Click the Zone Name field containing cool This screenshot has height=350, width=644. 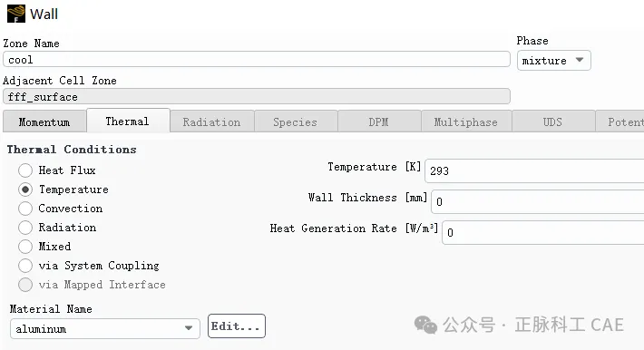(x=257, y=60)
